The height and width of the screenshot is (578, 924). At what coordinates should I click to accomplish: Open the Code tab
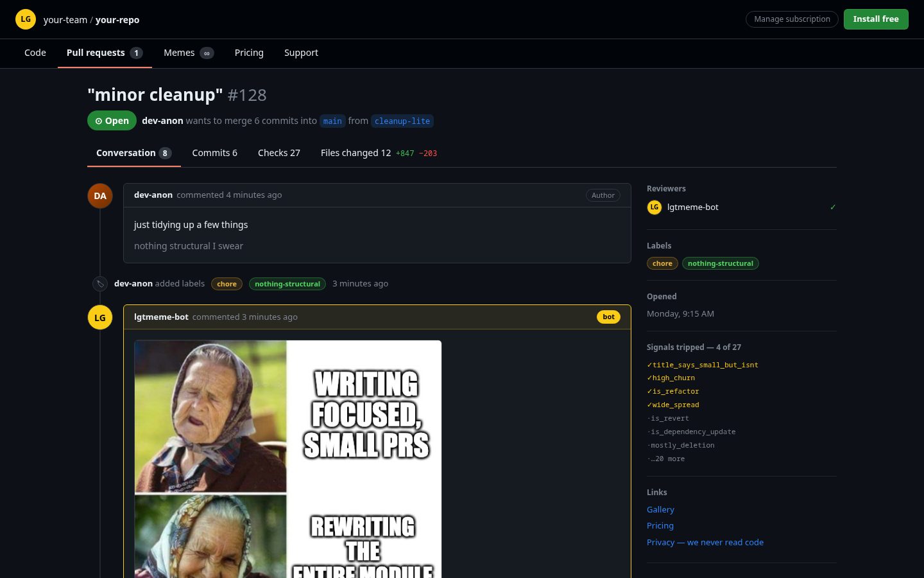(35, 53)
